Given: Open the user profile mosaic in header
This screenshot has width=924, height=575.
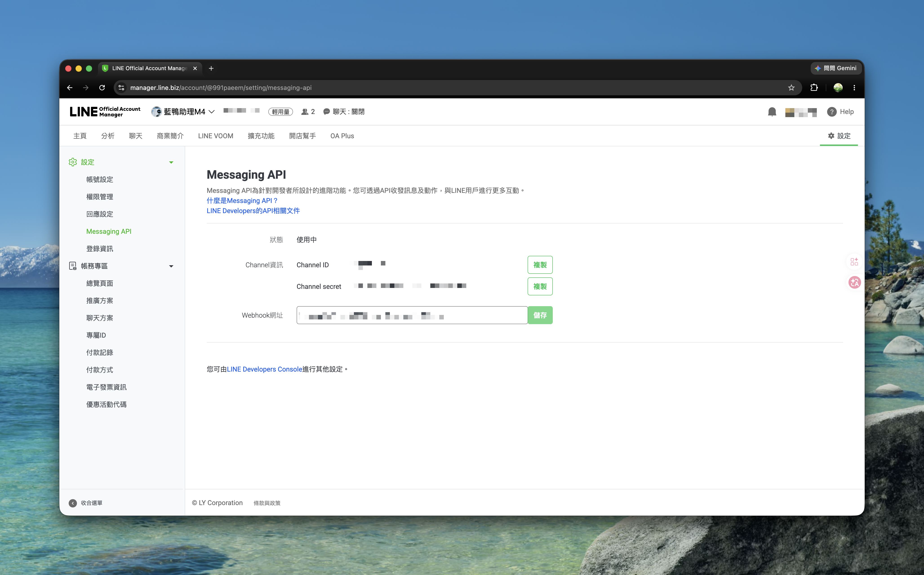Looking at the screenshot, I should [801, 112].
